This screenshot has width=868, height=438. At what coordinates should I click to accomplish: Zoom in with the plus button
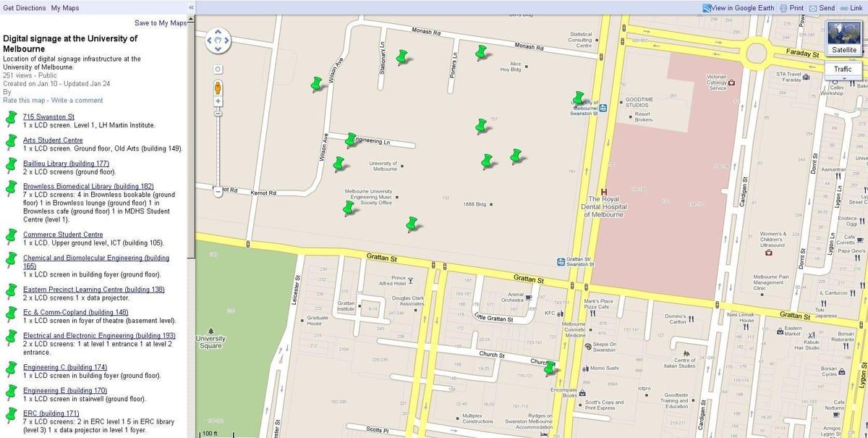pyautogui.click(x=218, y=101)
